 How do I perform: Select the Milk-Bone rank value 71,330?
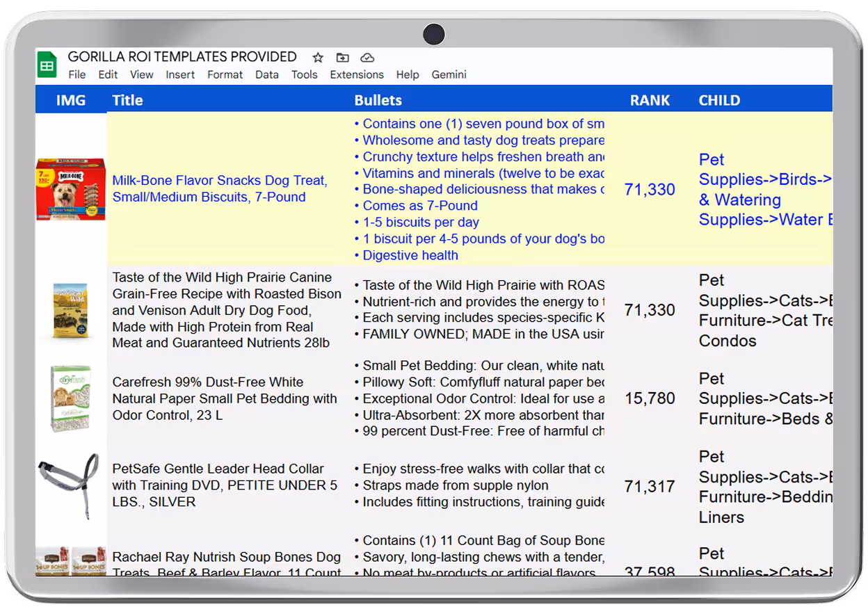[x=650, y=189]
